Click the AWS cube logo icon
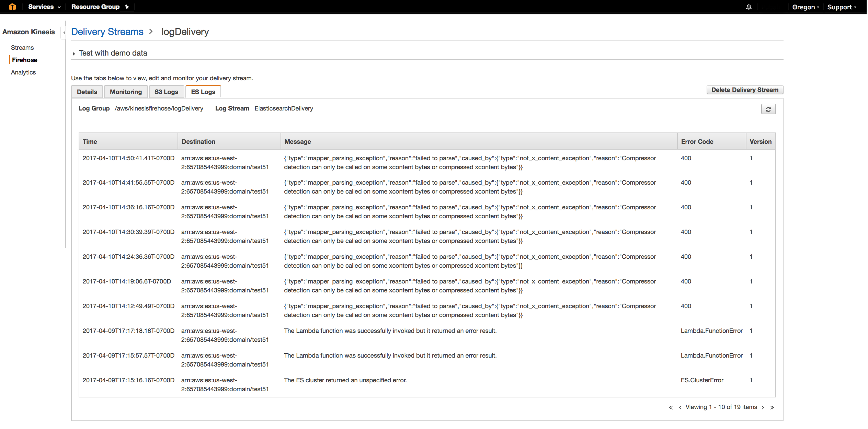The width and height of the screenshot is (868, 429). click(12, 7)
